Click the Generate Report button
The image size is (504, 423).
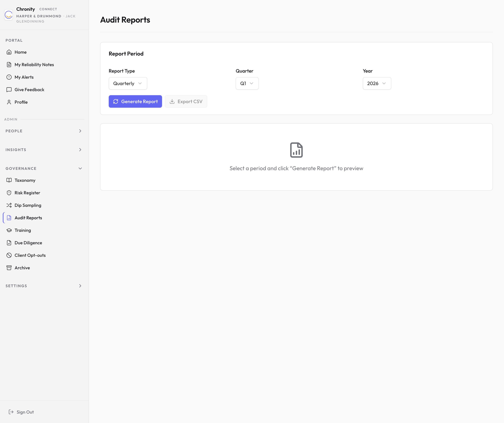pos(135,101)
